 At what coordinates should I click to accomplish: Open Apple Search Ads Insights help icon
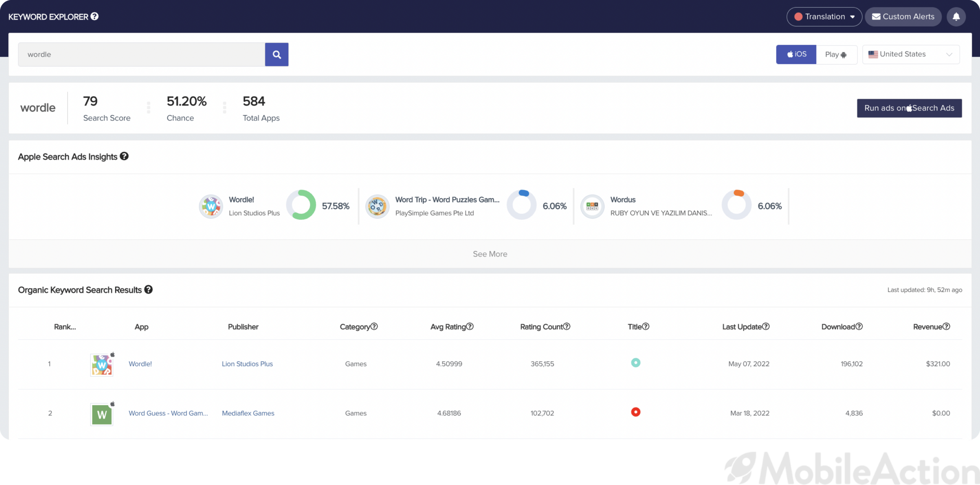(x=124, y=156)
